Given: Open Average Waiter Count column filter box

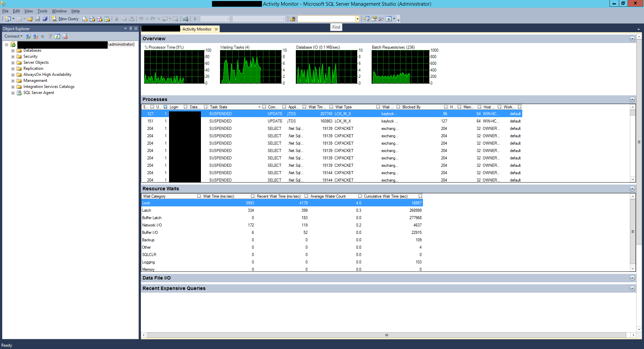Looking at the screenshot, I should pos(360,196).
